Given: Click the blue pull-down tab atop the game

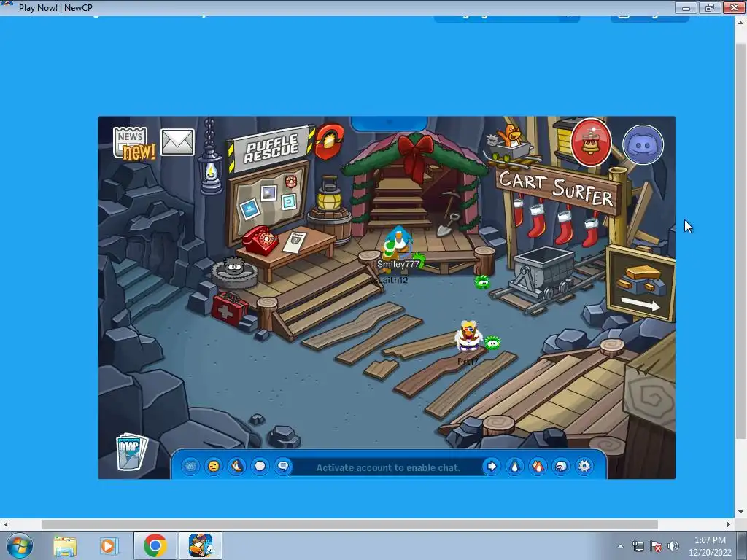Looking at the screenshot, I should [x=389, y=123].
